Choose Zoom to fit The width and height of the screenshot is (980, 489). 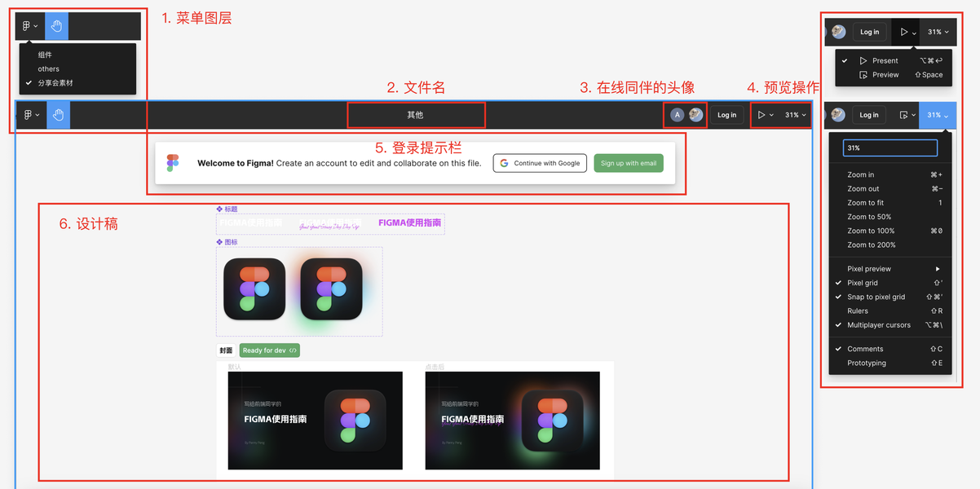[x=890, y=202]
